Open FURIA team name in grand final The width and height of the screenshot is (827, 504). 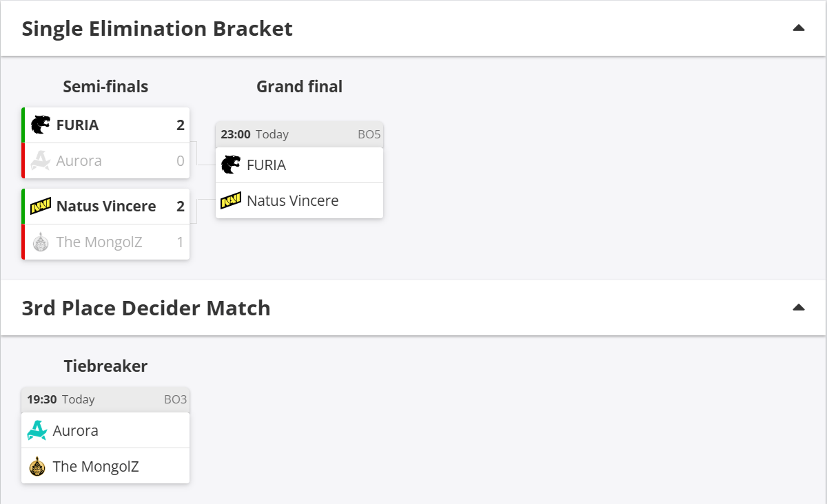pyautogui.click(x=266, y=165)
